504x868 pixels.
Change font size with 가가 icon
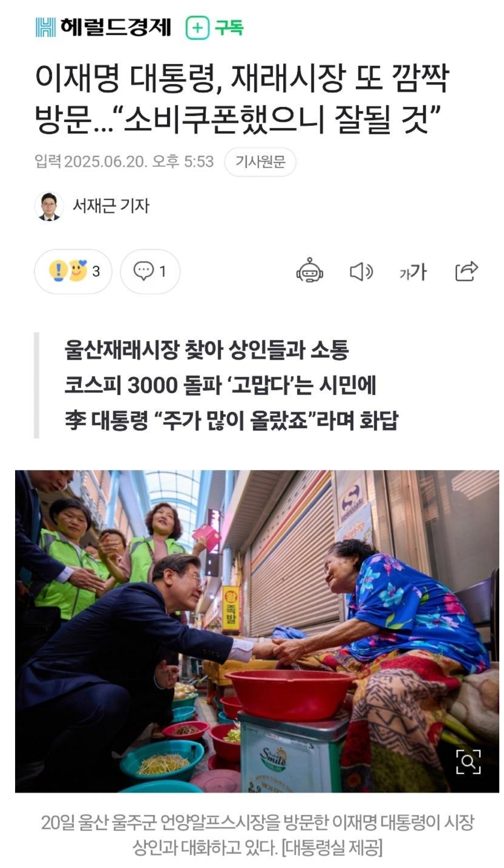point(413,272)
